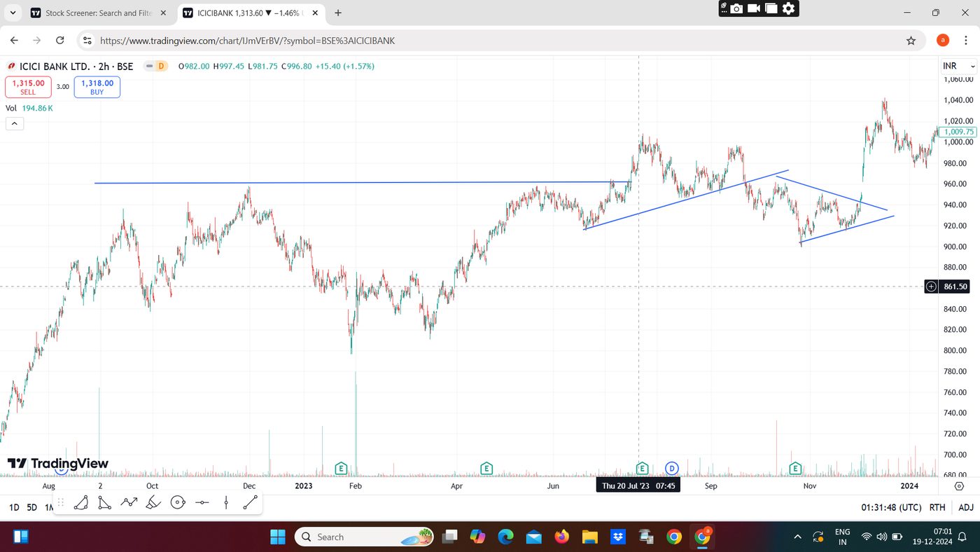This screenshot has width=980, height=552.
Task: Select the vertical line tool
Action: point(226,502)
